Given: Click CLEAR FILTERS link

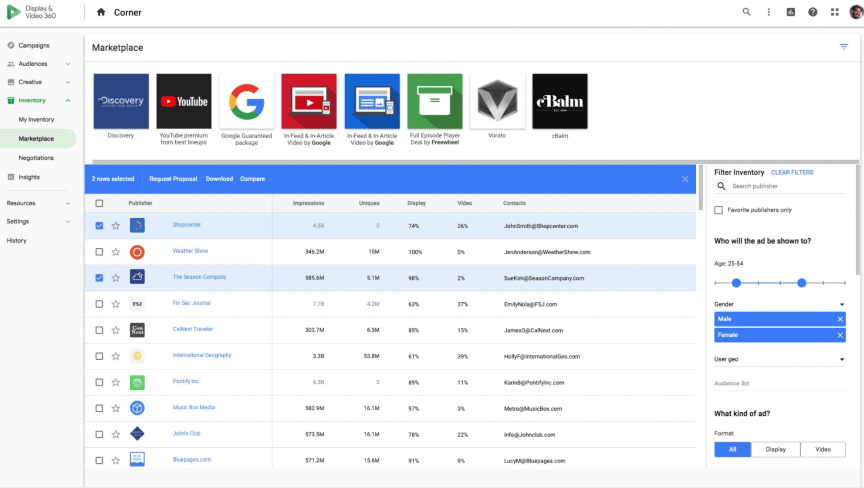Looking at the screenshot, I should [x=792, y=172].
